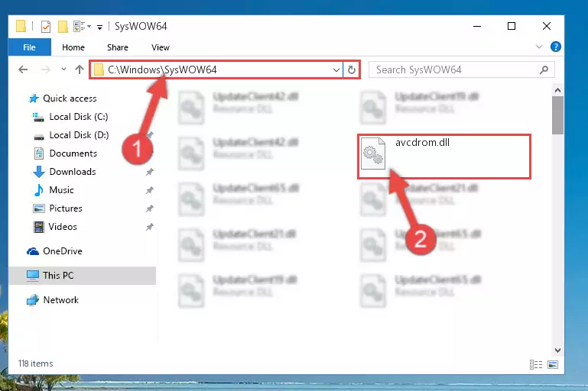The image size is (588, 391).
Task: Open Videos folder in sidebar
Action: (63, 227)
